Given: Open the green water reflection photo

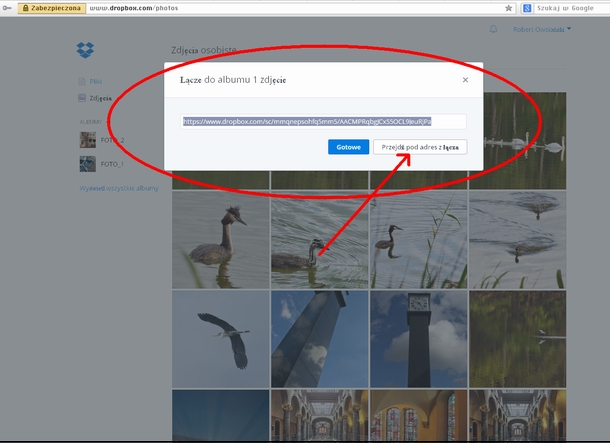Looking at the screenshot, I should [518, 339].
